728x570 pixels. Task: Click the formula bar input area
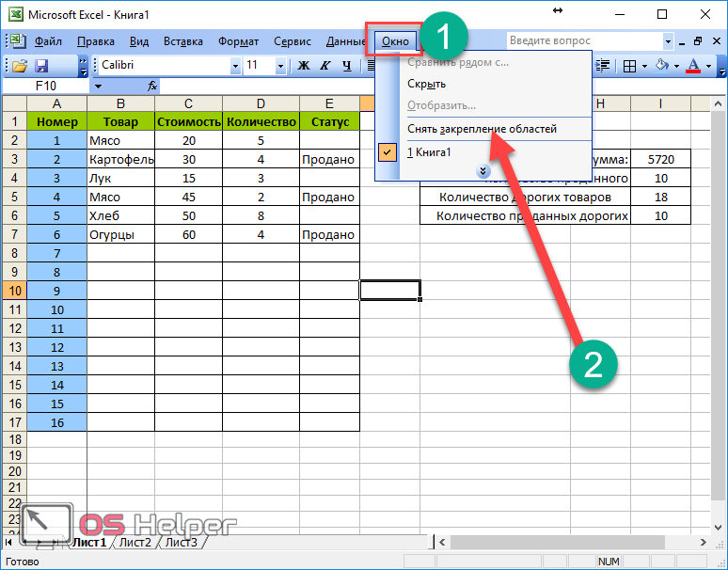coord(441,86)
